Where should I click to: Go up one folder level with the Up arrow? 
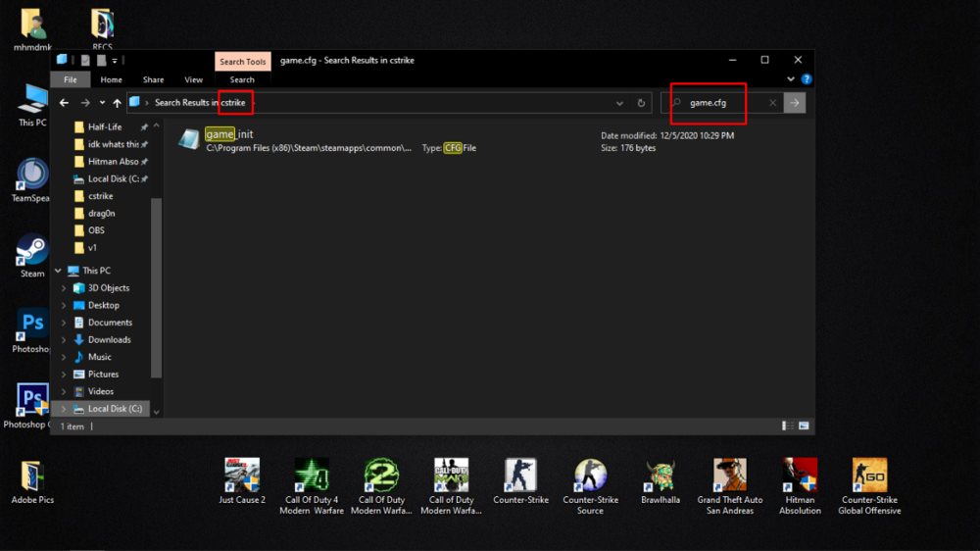click(117, 103)
